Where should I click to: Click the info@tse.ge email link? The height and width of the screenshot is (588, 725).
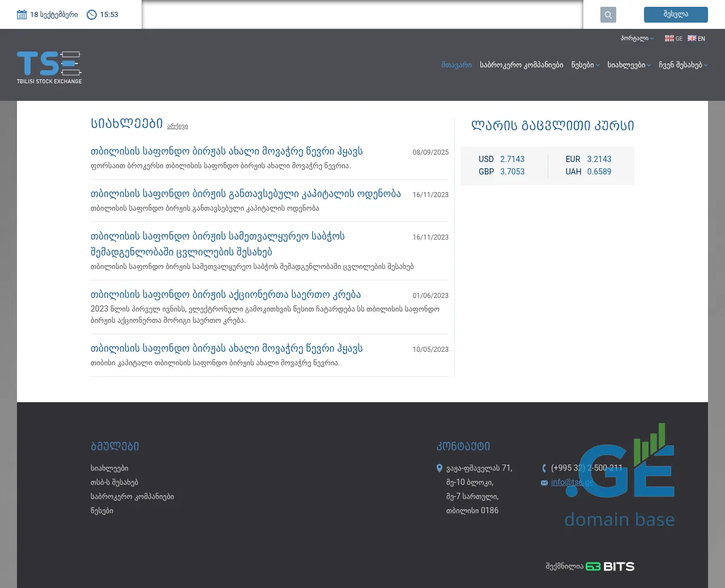572,483
